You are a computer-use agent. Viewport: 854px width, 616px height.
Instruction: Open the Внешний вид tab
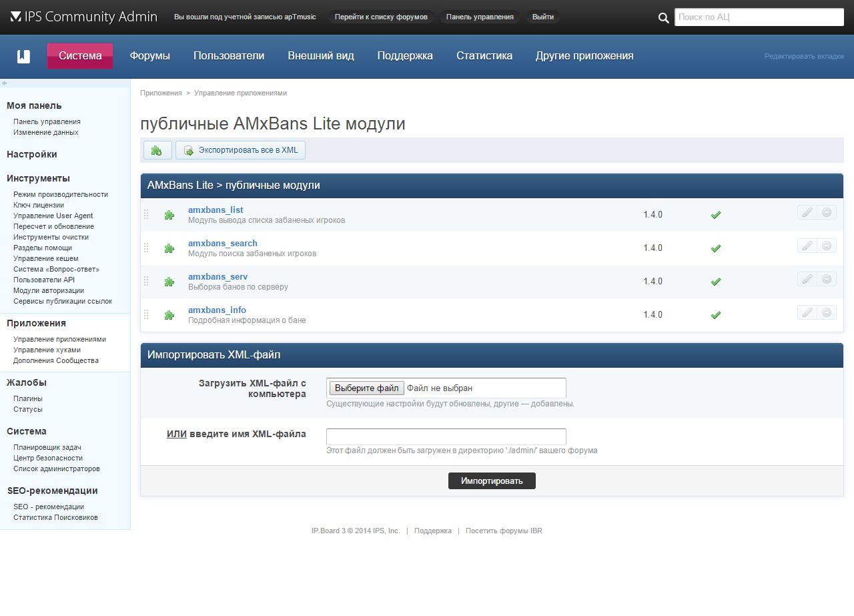pos(321,56)
